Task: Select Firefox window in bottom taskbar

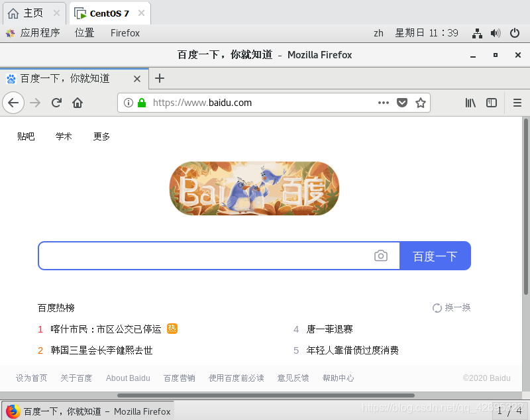Action: click(x=88, y=411)
